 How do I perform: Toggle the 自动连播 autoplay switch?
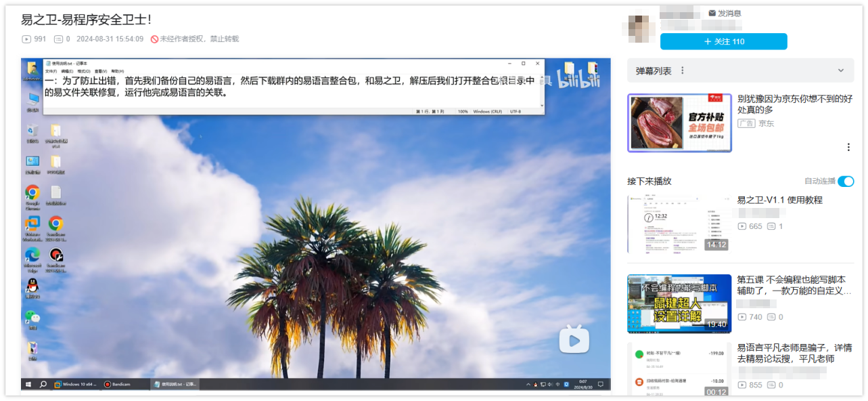pos(846,182)
